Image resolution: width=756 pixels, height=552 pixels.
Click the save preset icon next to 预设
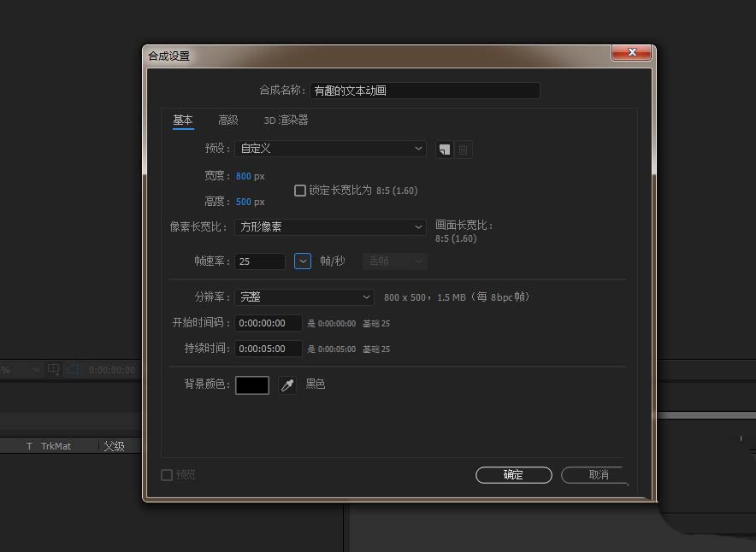coord(445,150)
